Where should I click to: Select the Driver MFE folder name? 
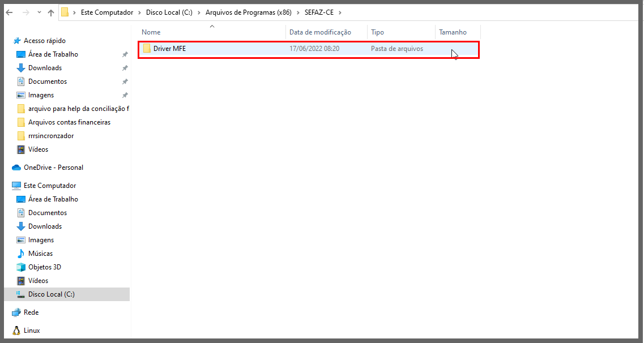(x=169, y=49)
